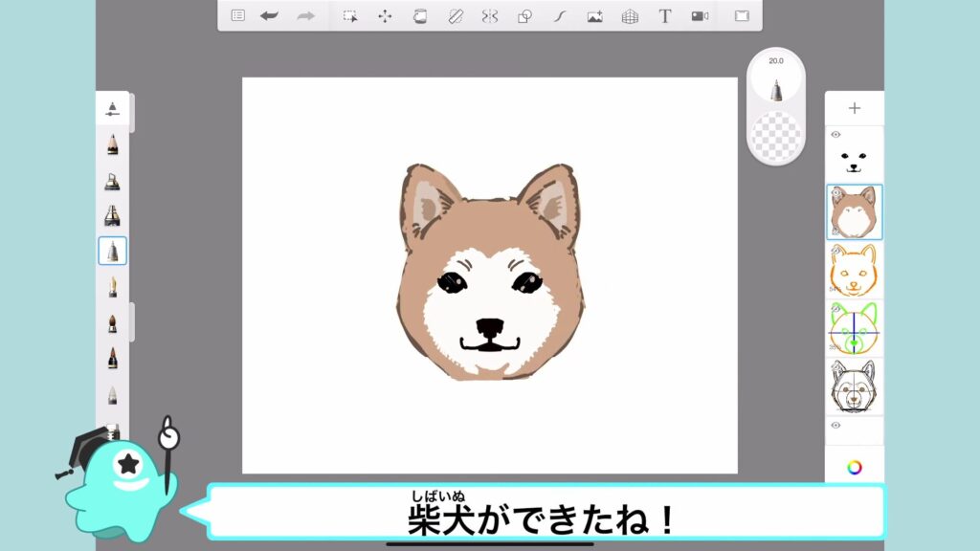Toggle the time-lapse recording camera

[700, 15]
